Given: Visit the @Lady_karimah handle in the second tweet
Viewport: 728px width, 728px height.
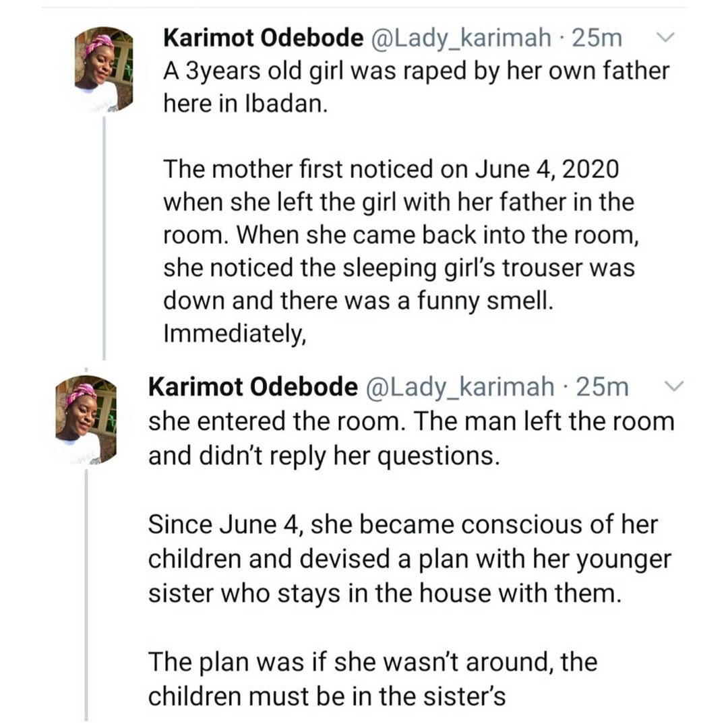Looking at the screenshot, I should point(460,388).
